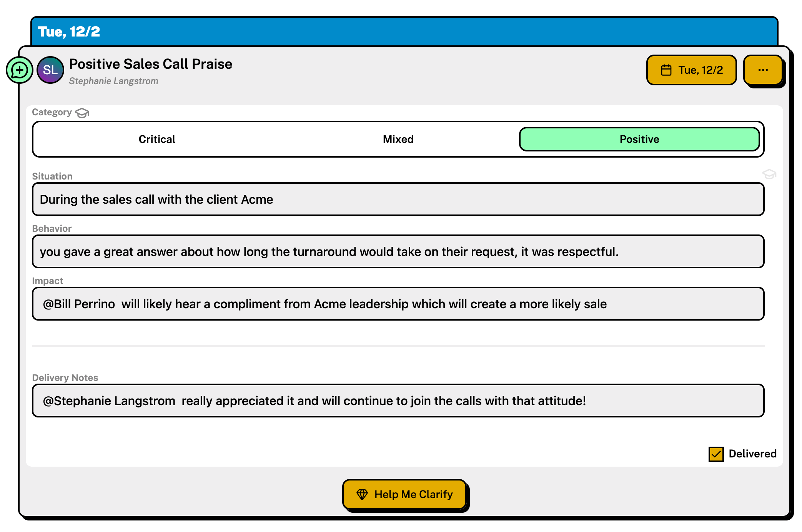Click the faded graduation cap near Situation
The height and width of the screenshot is (532, 802).
pos(769,174)
